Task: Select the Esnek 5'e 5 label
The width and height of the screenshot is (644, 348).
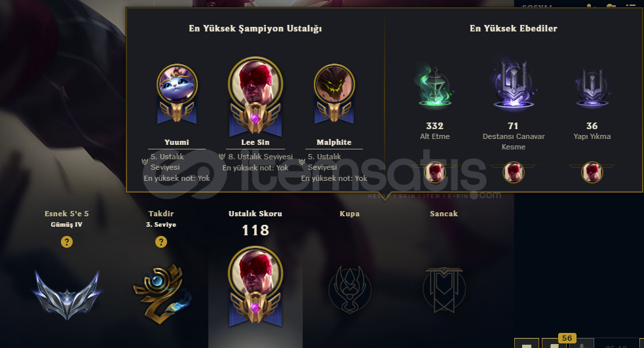Action: (x=67, y=214)
